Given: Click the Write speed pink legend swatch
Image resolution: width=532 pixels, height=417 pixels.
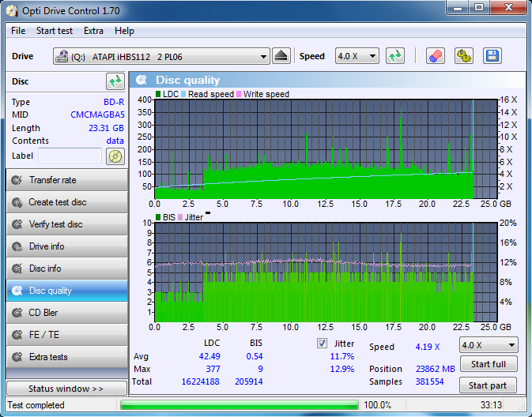Looking at the screenshot, I should [239, 94].
